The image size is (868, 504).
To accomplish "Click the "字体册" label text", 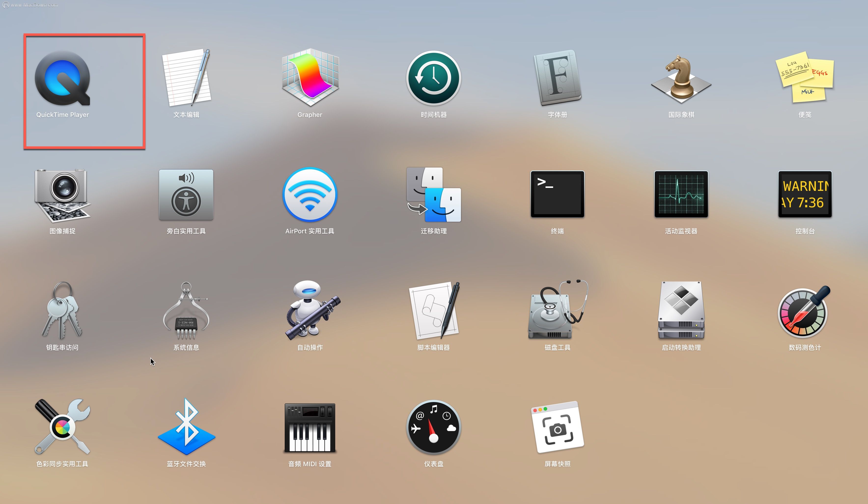I will (x=557, y=115).
